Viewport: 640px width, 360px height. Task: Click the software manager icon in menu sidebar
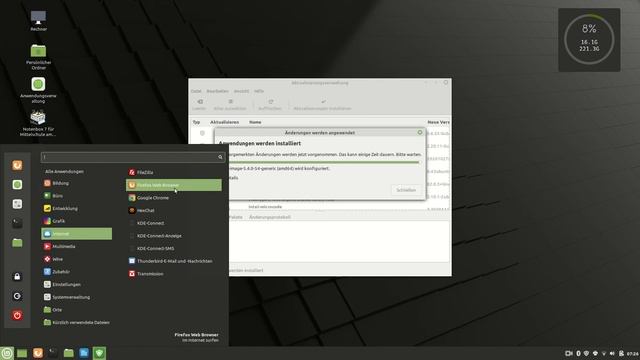pos(17,185)
